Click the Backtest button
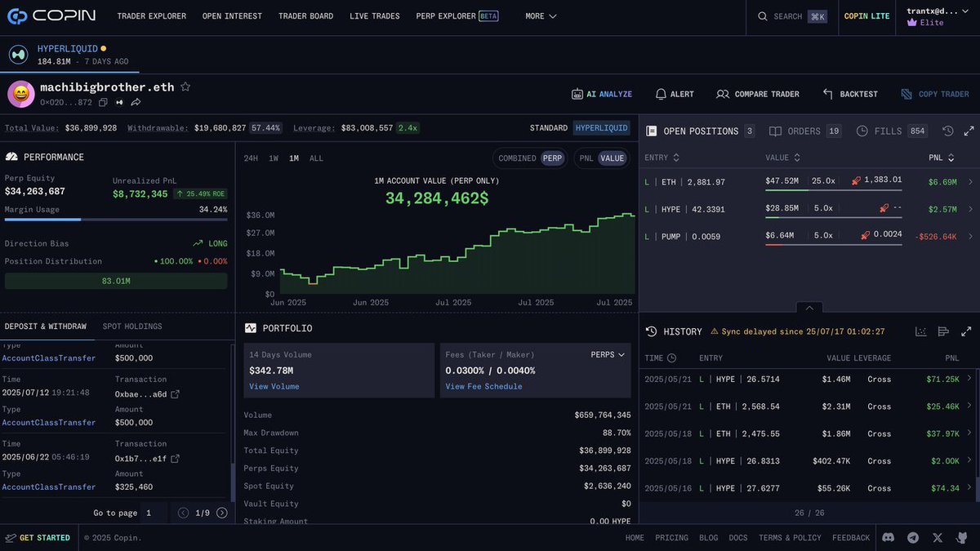 850,94
